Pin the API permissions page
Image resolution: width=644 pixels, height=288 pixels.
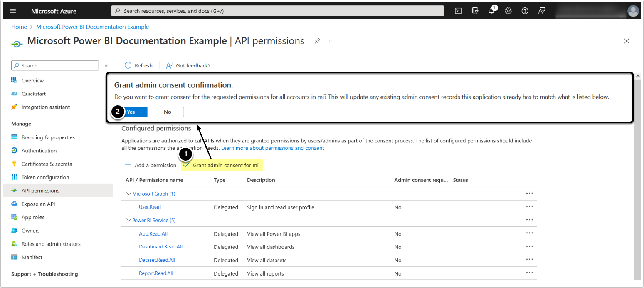click(x=318, y=41)
